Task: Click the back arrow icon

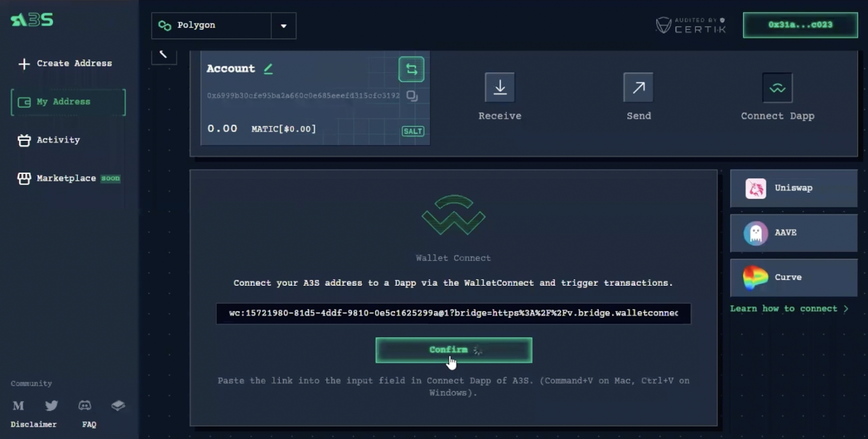Action: tap(163, 54)
